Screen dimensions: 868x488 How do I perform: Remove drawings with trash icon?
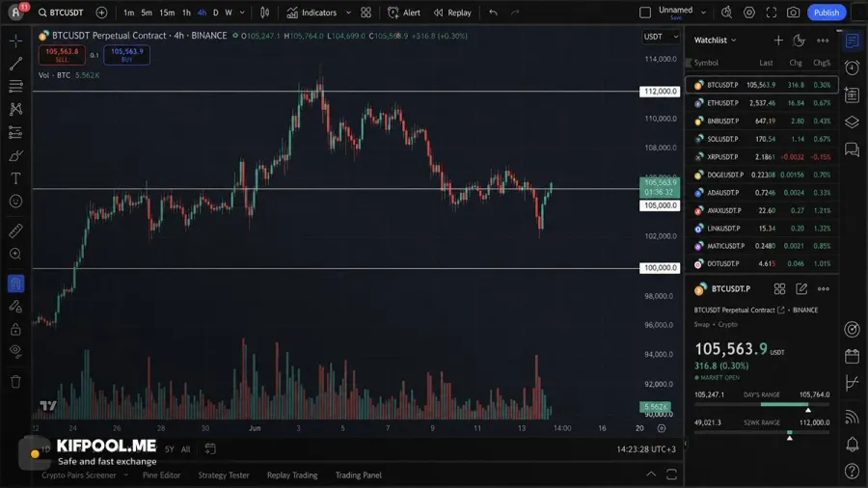(x=15, y=381)
